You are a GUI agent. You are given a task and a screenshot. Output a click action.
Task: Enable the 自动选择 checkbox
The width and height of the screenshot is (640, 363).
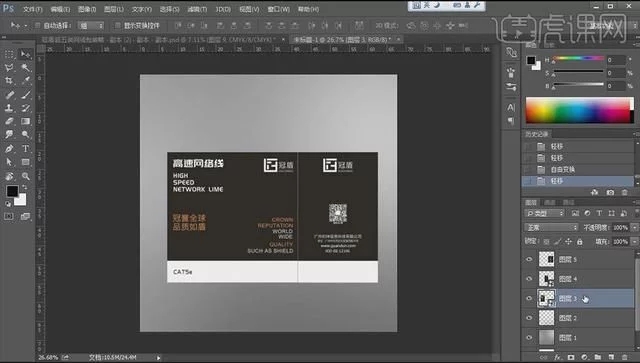[38, 26]
